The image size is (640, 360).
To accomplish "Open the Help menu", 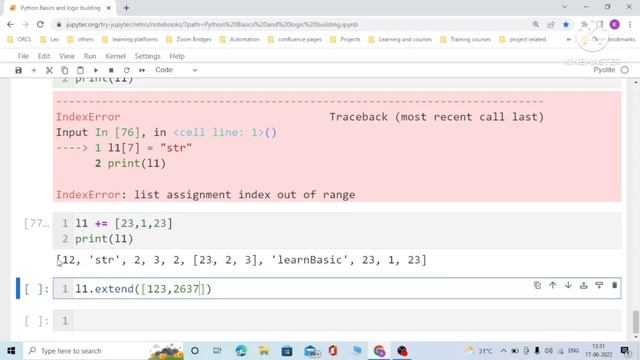I will click(x=177, y=56).
